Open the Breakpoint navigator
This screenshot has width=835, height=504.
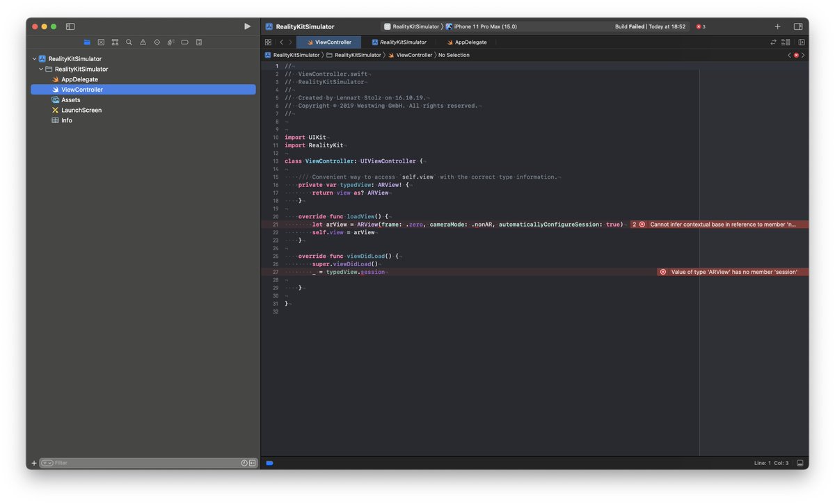[184, 42]
